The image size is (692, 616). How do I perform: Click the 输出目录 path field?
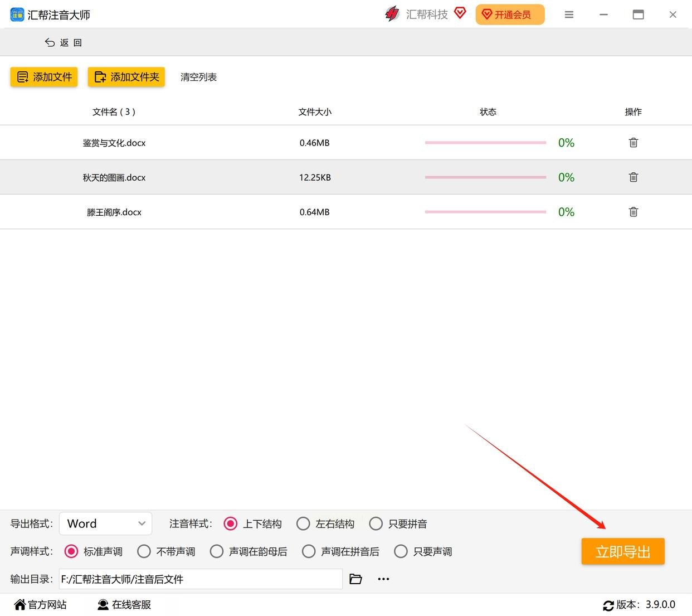point(201,579)
